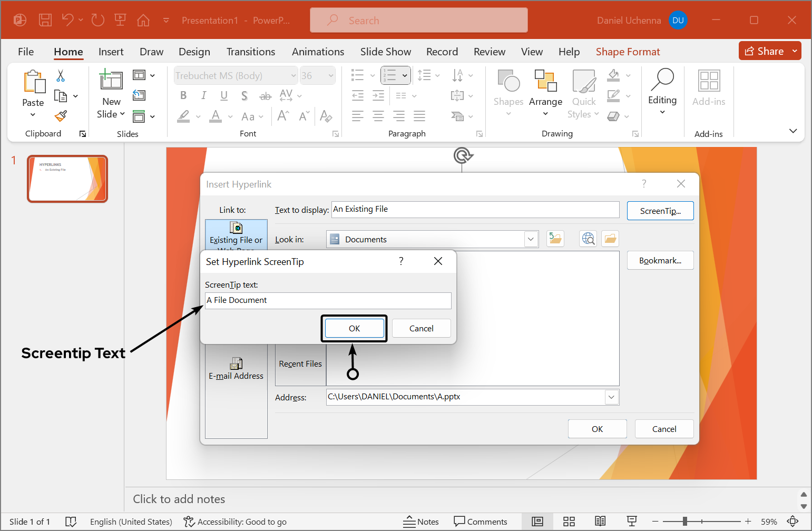Click the Browse for File folder icon

coord(610,239)
